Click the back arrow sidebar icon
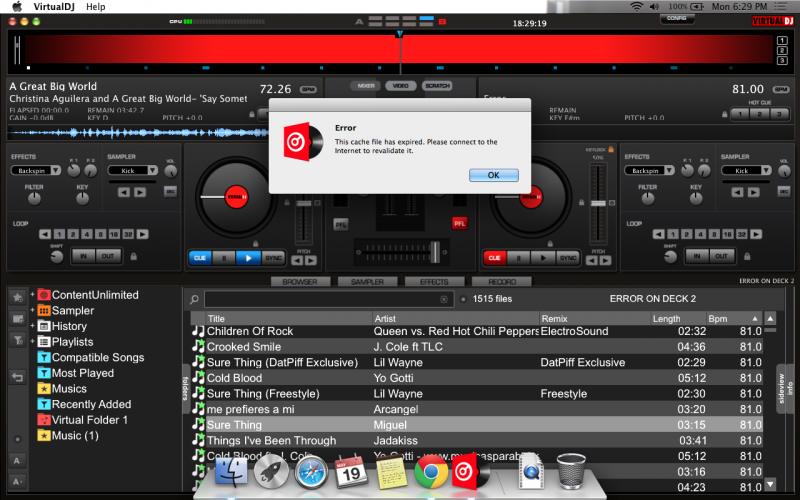This screenshot has height=500, width=800. coord(18,378)
